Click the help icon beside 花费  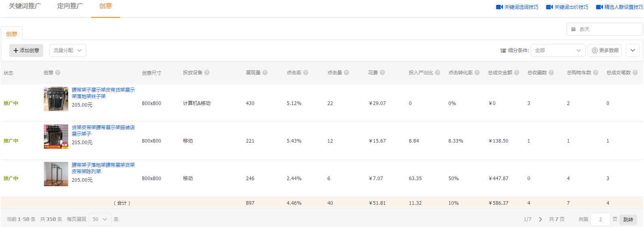point(382,73)
